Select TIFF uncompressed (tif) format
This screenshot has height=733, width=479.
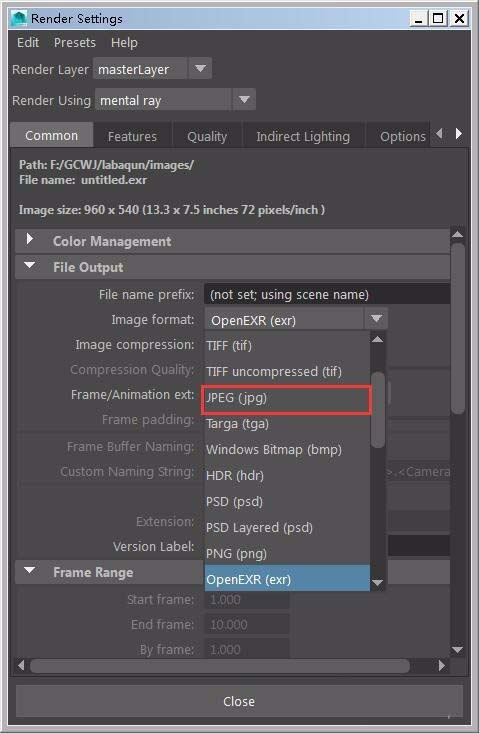287,372
